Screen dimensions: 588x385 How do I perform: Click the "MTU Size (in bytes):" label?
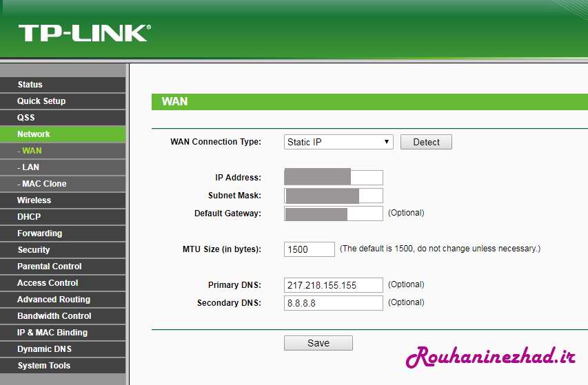pyautogui.click(x=222, y=249)
